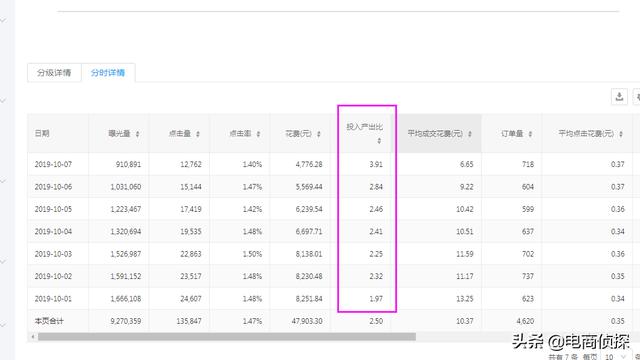
Task: Sort by 曝光量 using its sort arrows
Action: (138, 134)
